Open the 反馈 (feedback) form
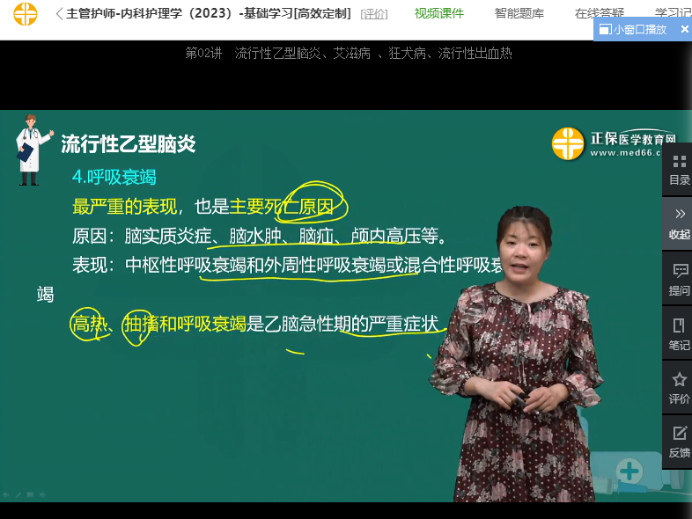 [679, 442]
